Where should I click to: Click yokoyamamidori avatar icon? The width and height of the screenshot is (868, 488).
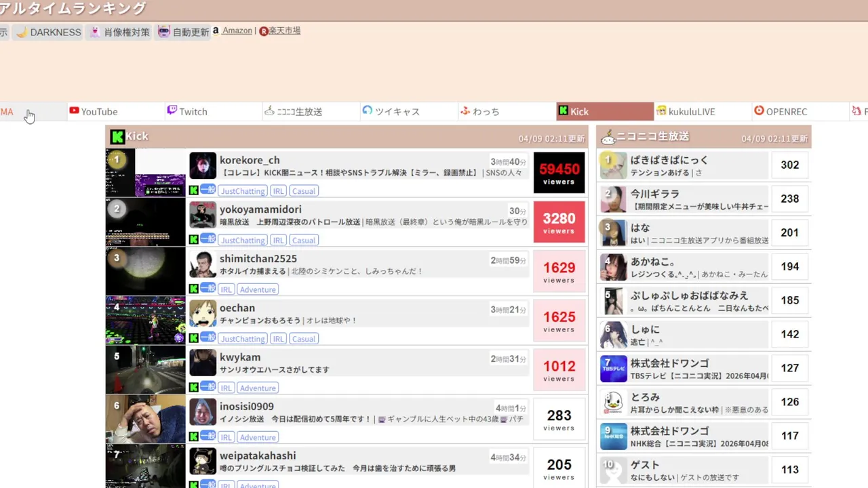point(203,215)
